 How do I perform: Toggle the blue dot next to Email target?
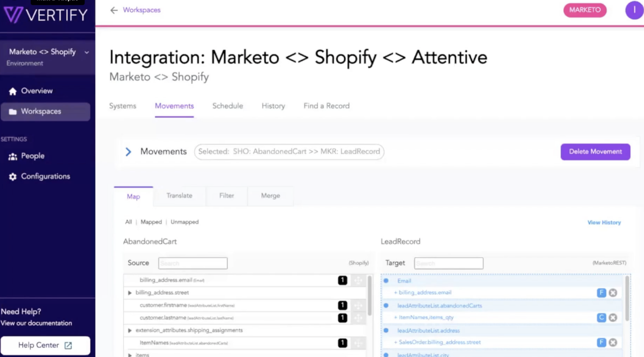[386, 281]
